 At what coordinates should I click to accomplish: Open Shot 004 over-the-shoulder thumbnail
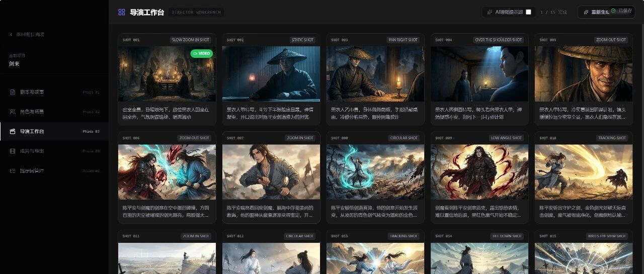[479, 74]
